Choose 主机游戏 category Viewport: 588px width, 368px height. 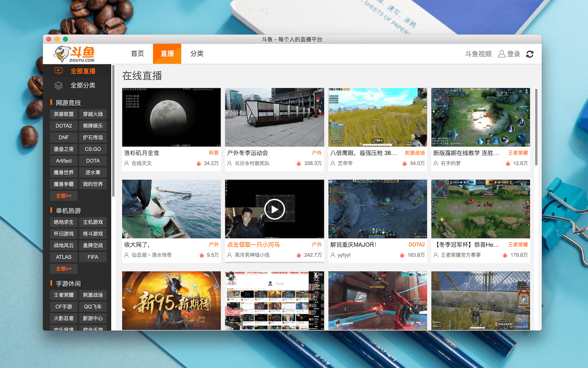point(93,222)
